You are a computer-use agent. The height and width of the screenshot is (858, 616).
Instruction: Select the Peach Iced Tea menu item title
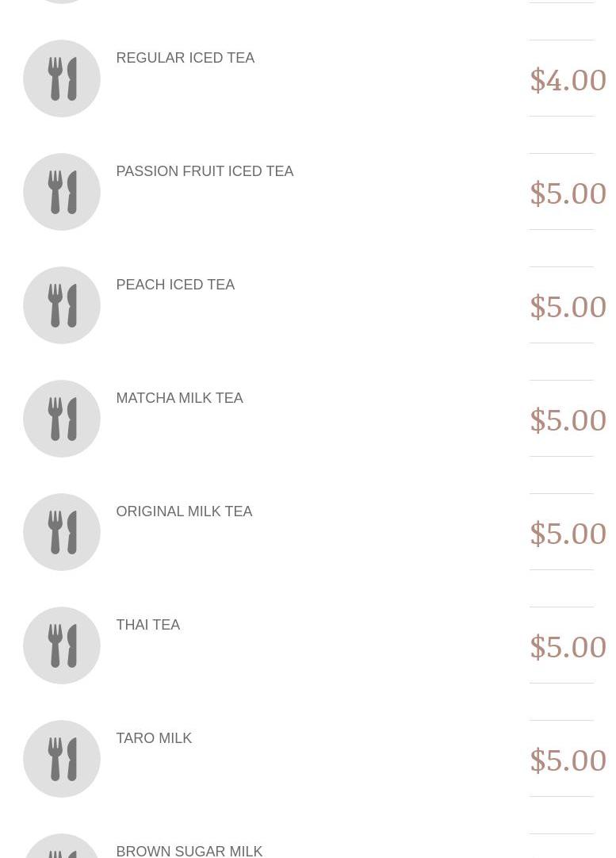[x=175, y=285]
